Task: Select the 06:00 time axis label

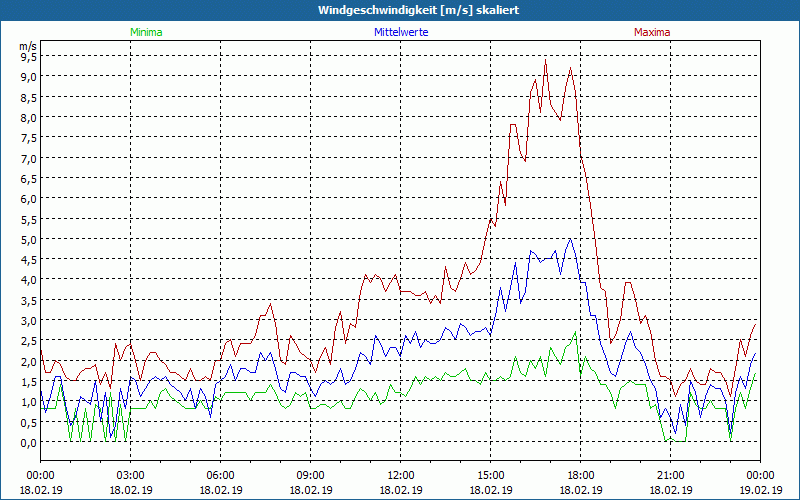Action: coord(220,475)
